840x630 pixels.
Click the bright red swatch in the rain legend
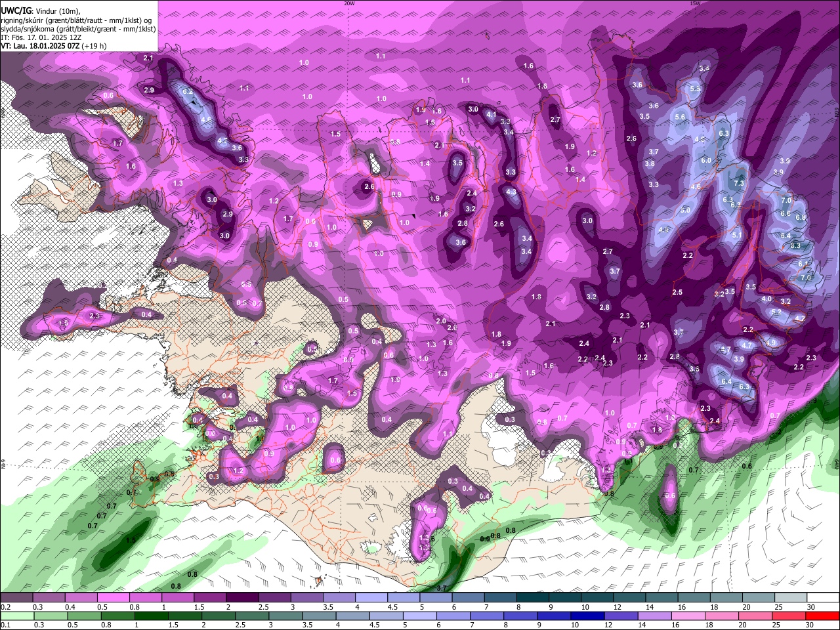pyautogui.click(x=823, y=616)
